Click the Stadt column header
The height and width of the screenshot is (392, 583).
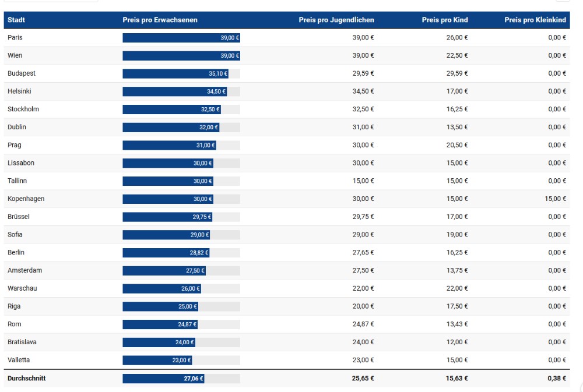(16, 20)
